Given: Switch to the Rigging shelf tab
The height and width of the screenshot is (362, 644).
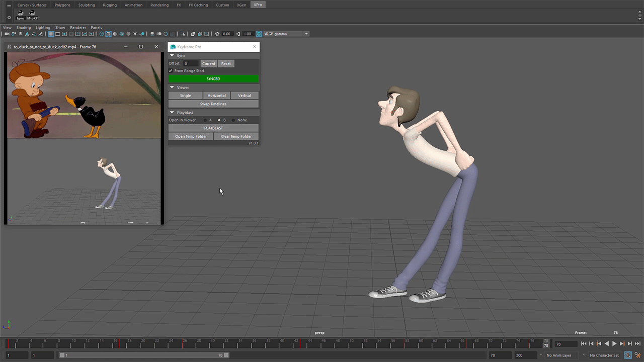Looking at the screenshot, I should (109, 5).
